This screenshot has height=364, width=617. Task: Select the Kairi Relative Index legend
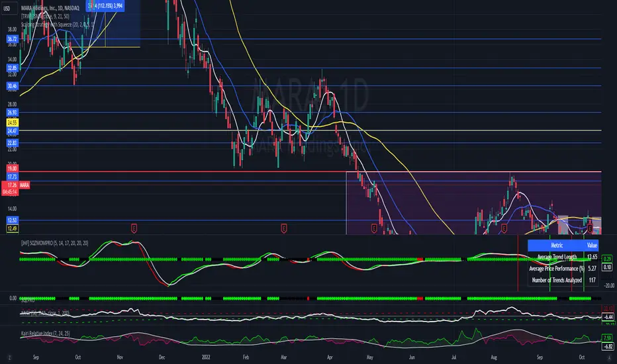pos(46,334)
